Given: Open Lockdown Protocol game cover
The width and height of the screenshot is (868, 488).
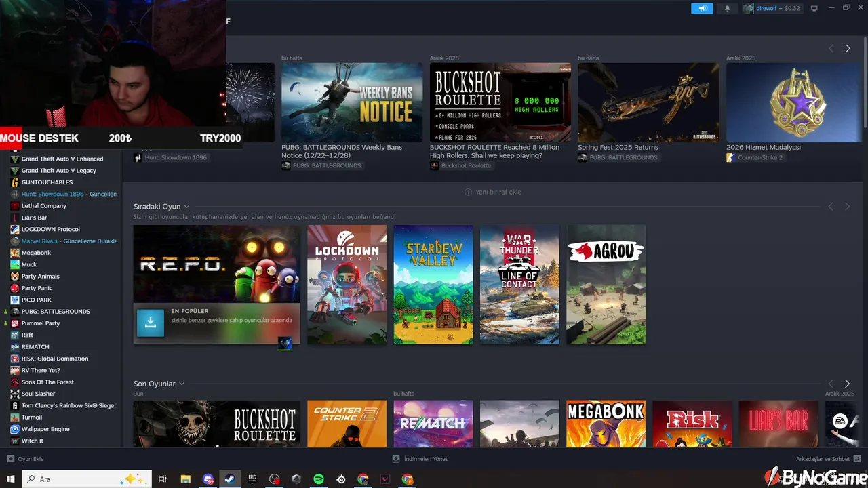Looking at the screenshot, I should pos(347,285).
